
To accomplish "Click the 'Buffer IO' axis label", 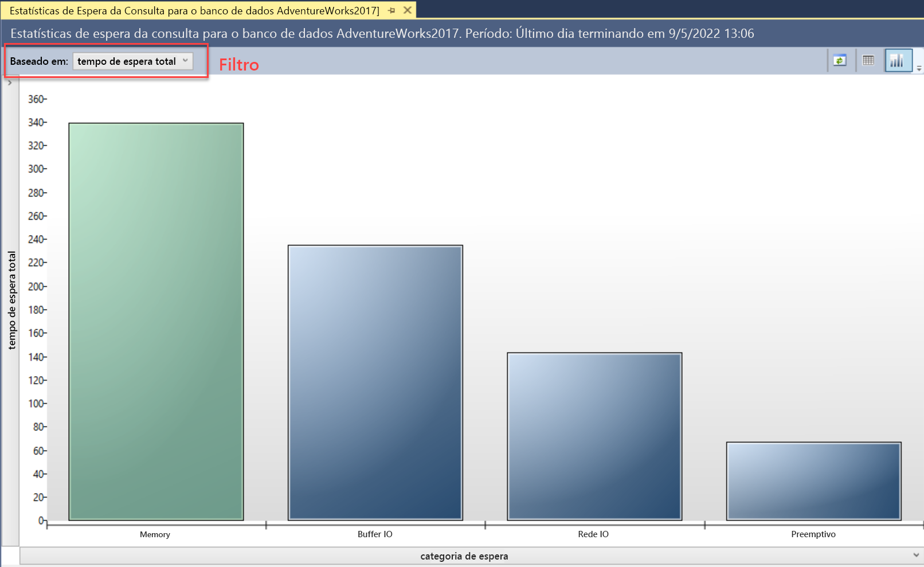I will tap(375, 534).
